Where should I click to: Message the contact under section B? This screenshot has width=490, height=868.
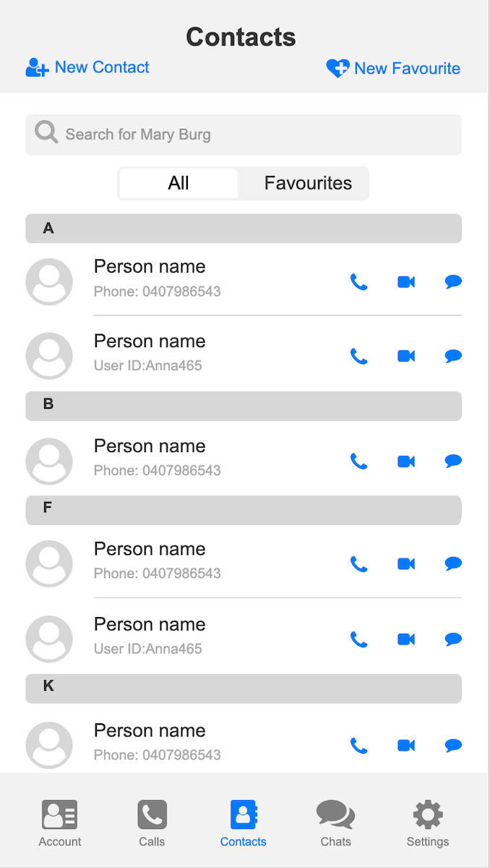pyautogui.click(x=453, y=461)
